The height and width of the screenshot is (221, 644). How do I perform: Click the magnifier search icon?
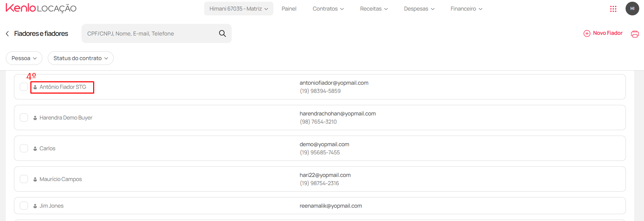[223, 33]
